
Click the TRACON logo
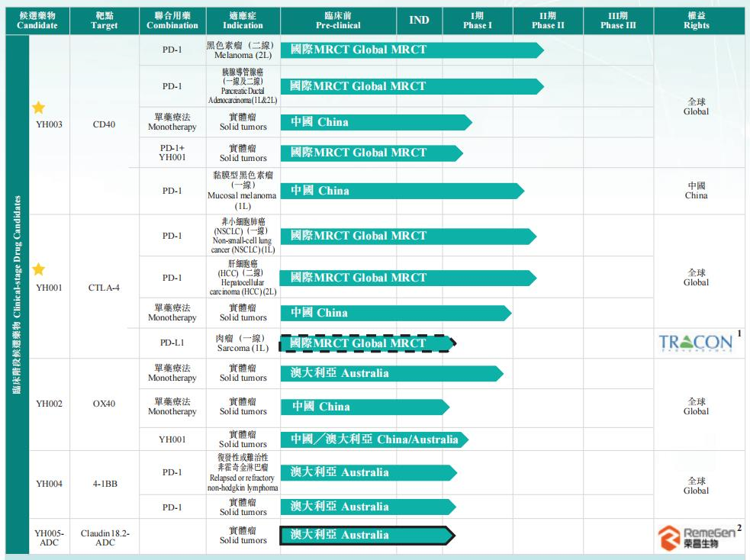coord(695,343)
